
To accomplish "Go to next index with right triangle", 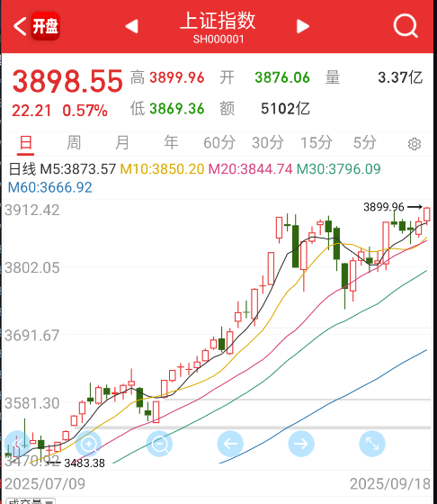I will pos(303,26).
